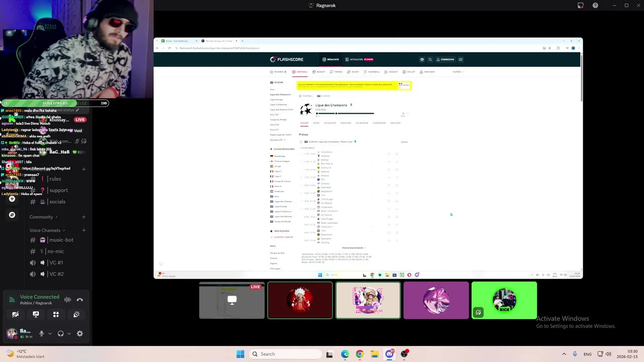Open File Explorer from taskbar

coord(374,354)
